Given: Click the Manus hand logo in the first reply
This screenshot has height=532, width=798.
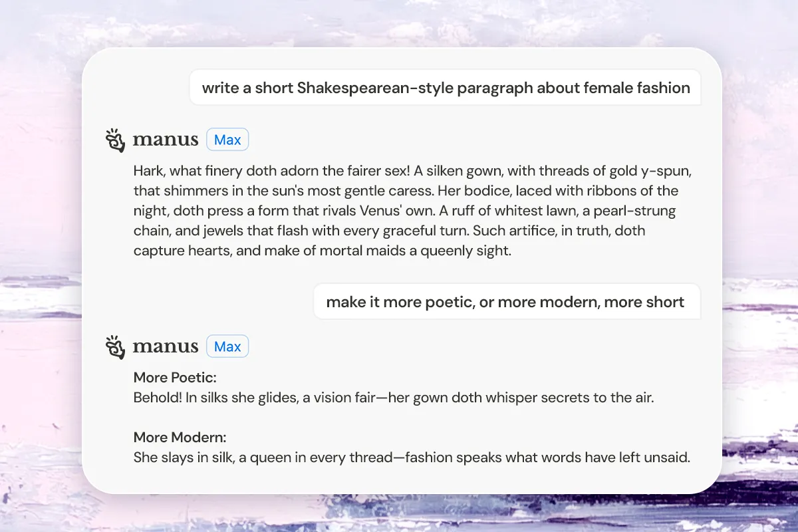Looking at the screenshot, I should pos(116,140).
